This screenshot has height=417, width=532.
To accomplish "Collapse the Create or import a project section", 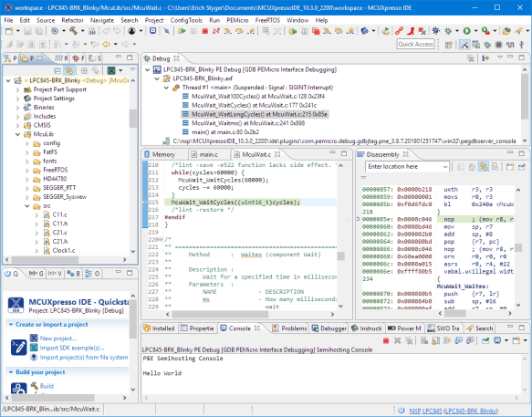I will [x=11, y=325].
